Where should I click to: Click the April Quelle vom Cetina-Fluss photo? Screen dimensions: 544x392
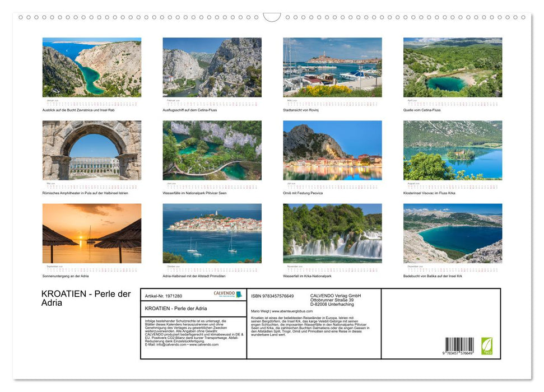pos(452,67)
